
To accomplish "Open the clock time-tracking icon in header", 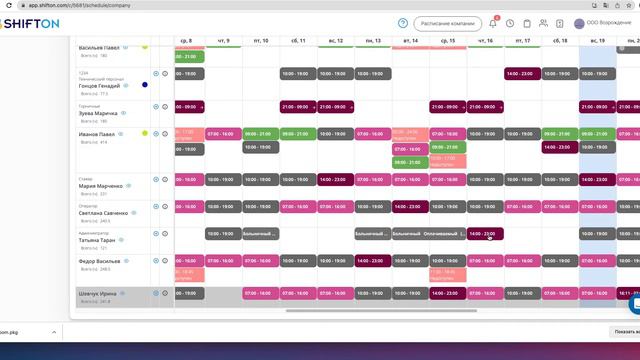I will [x=510, y=24].
